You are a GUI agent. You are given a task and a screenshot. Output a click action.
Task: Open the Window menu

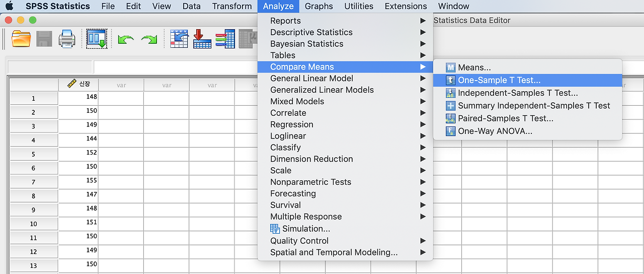coord(454,6)
